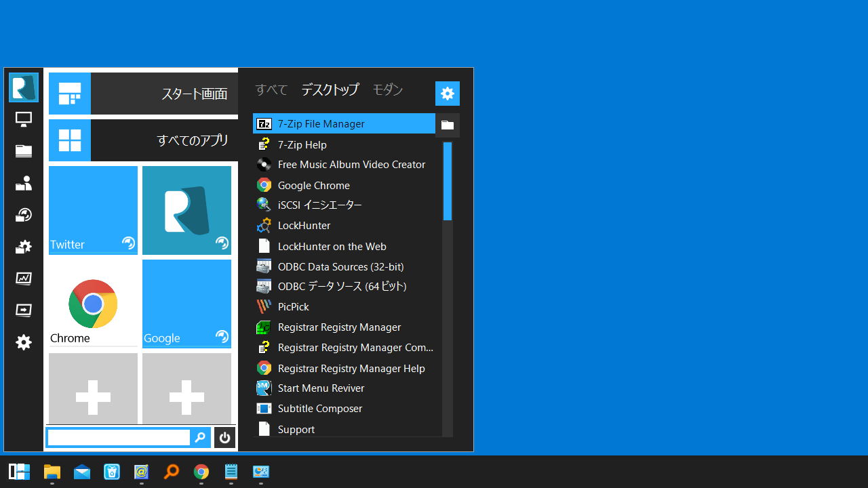This screenshot has width=868, height=488.
Task: Click the folder button next to app list
Action: [x=448, y=125]
